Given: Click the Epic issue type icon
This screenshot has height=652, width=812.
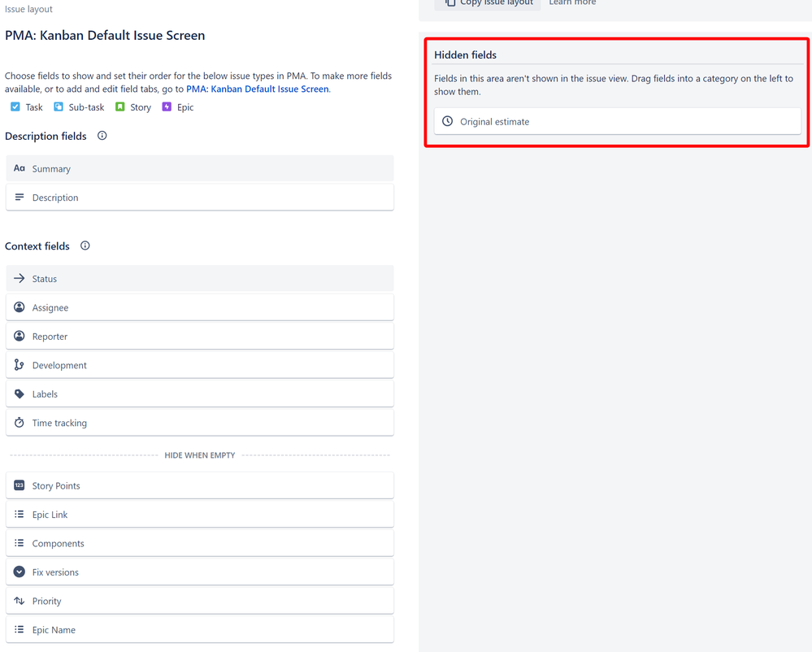Looking at the screenshot, I should click(x=167, y=106).
